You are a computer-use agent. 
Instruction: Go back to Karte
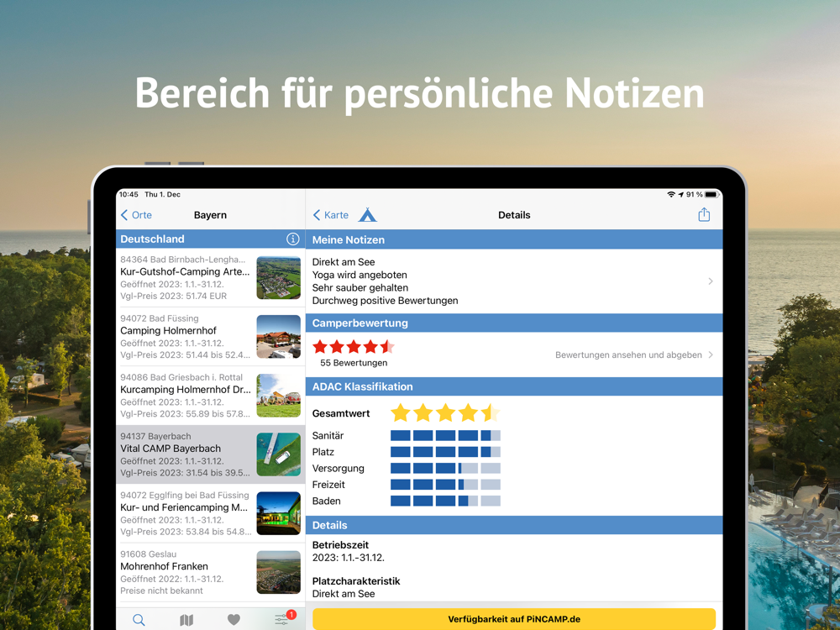tap(330, 215)
